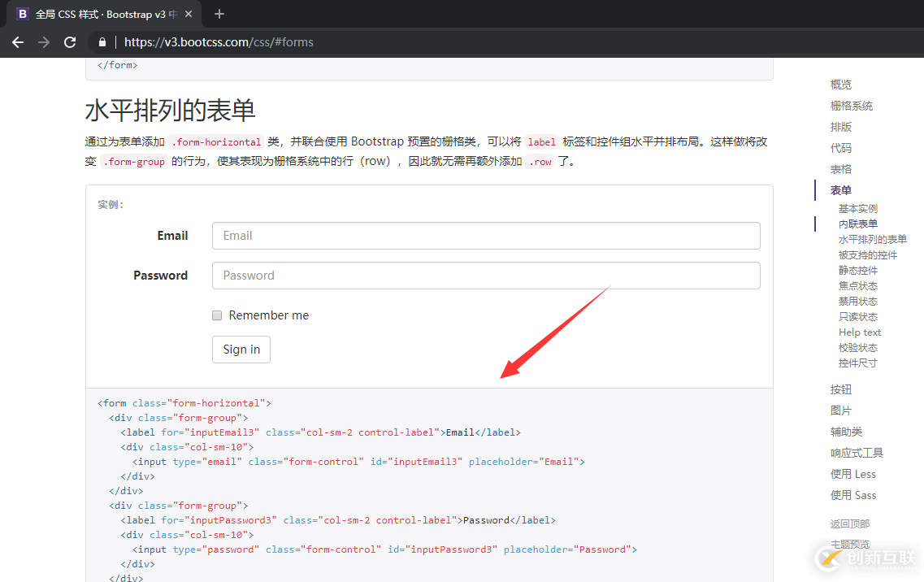Close the current browser tab
Image resolution: width=924 pixels, height=582 pixels.
click(188, 14)
